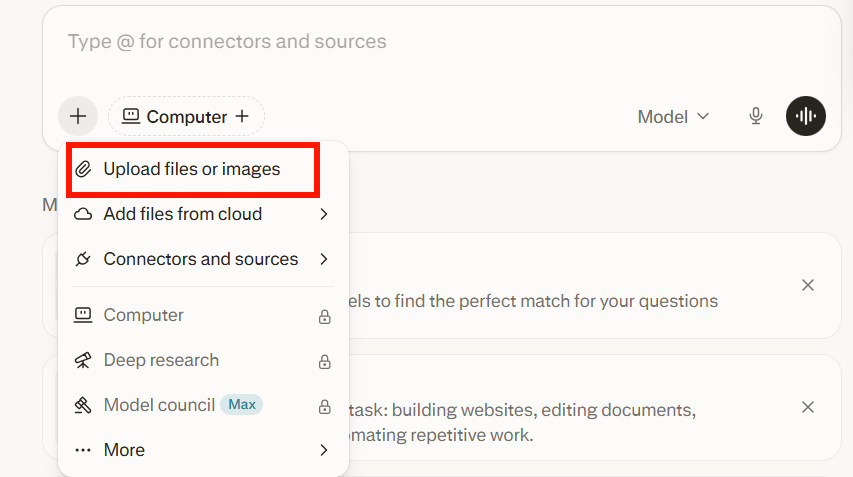Click the microphone dictation icon
Image resolution: width=853 pixels, height=477 pixels.
756,116
